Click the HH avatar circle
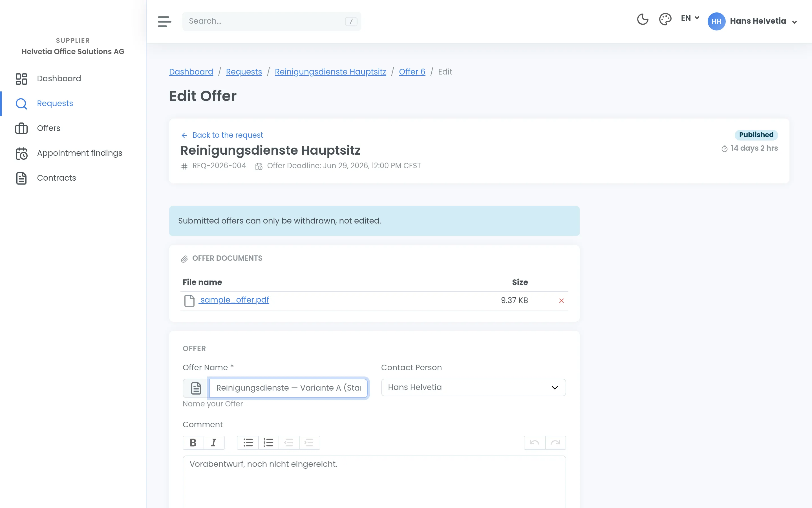Image resolution: width=812 pixels, height=508 pixels. click(716, 21)
